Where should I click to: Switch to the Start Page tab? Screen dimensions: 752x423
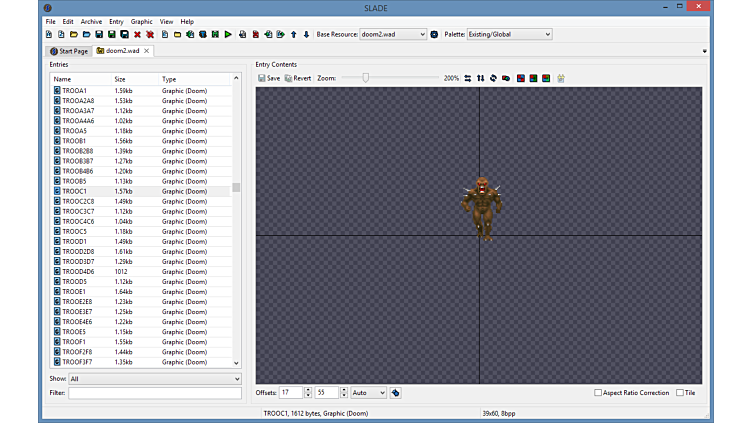(69, 50)
